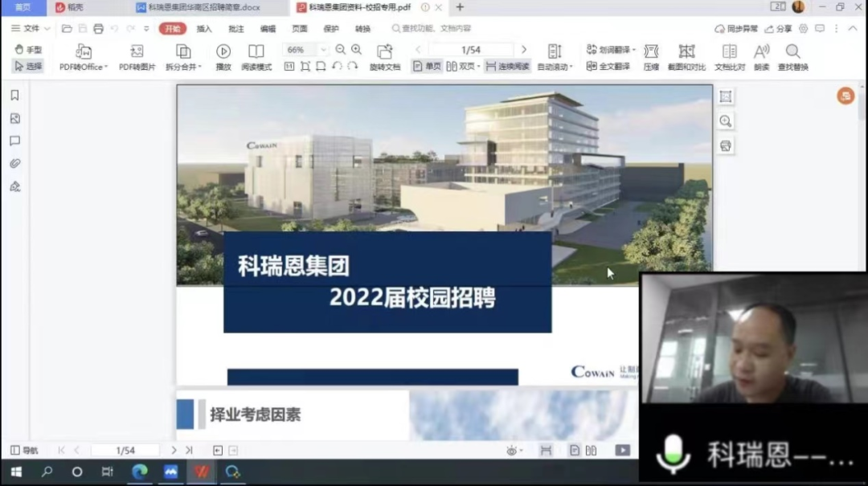Viewport: 868px width, 486px height.
Task: Switch to the 科瑞恩集团华南区招聘简章.docx tab
Action: [204, 7]
